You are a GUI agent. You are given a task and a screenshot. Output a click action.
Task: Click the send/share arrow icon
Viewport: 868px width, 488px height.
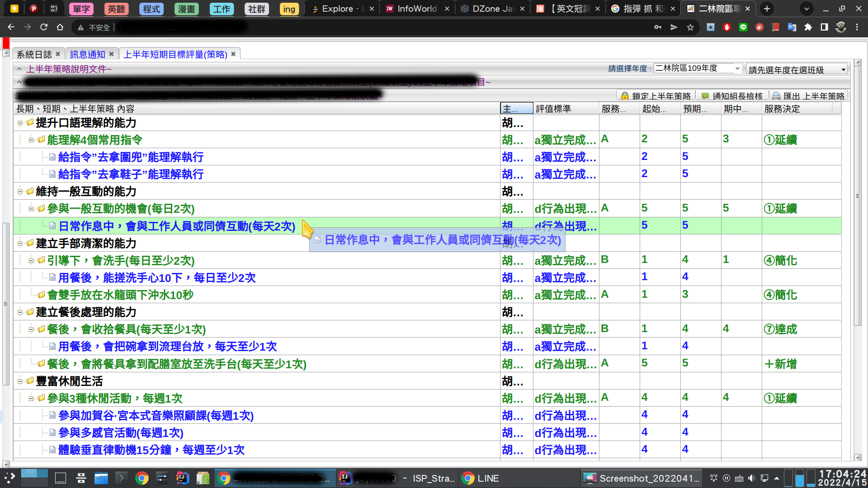[x=674, y=27]
